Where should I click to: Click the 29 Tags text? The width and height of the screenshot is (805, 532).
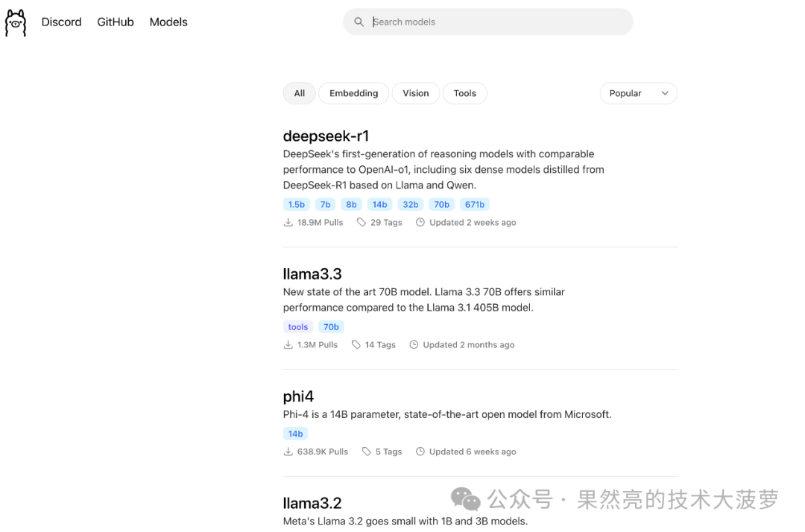(x=387, y=222)
